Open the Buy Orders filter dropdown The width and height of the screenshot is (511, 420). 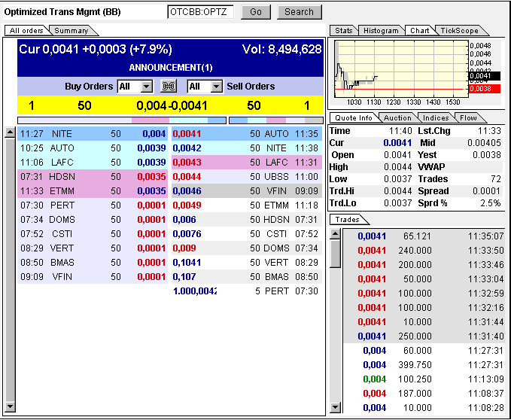[x=146, y=87]
